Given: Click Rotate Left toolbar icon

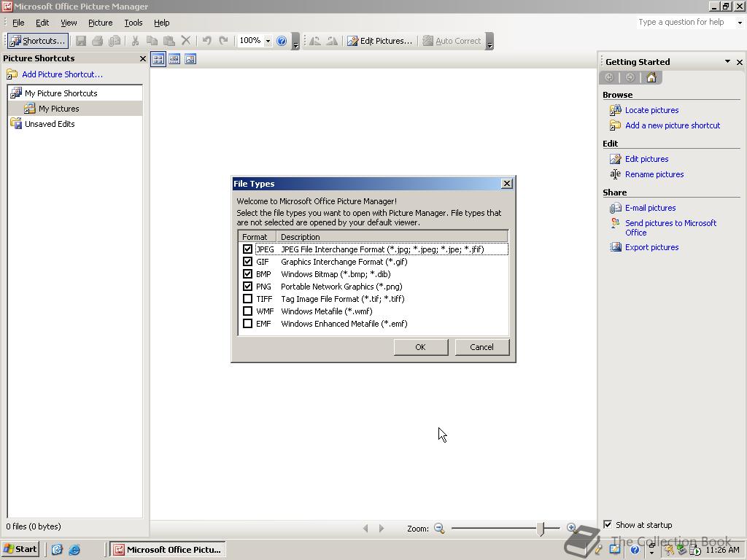Looking at the screenshot, I should (315, 41).
